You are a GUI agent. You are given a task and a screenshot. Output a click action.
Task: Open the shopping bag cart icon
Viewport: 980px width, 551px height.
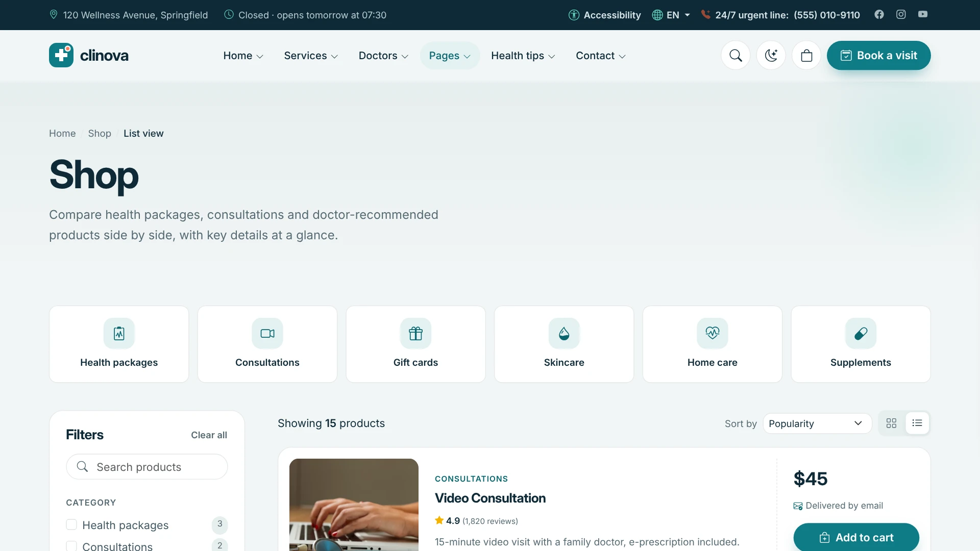coord(806,56)
